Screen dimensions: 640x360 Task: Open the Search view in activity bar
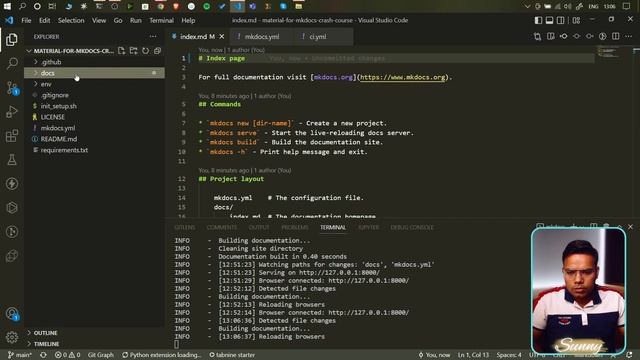click(12, 63)
